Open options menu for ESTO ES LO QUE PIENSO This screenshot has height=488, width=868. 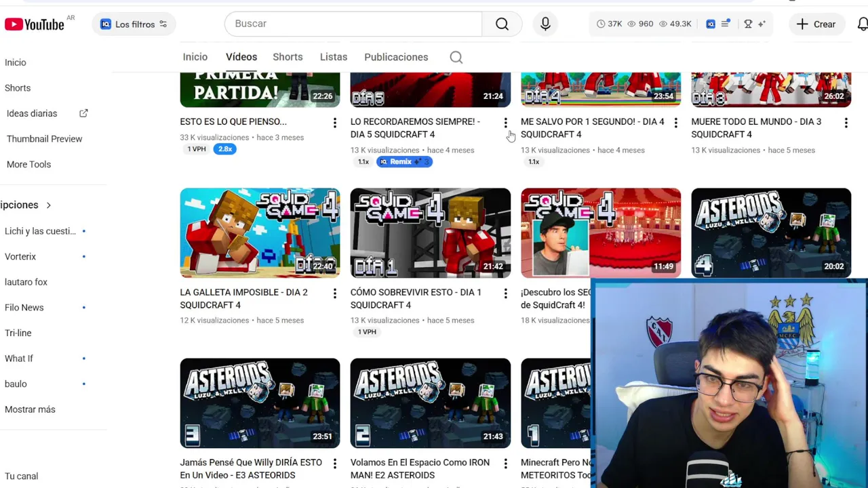click(334, 123)
